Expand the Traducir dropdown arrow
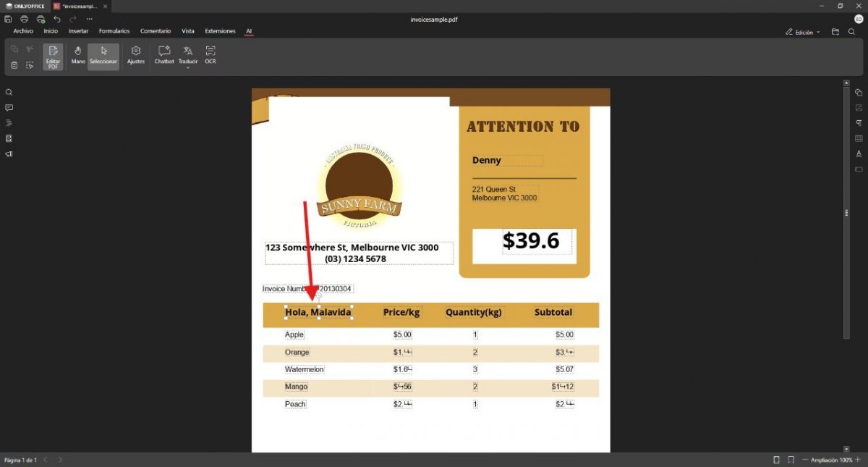 188,68
